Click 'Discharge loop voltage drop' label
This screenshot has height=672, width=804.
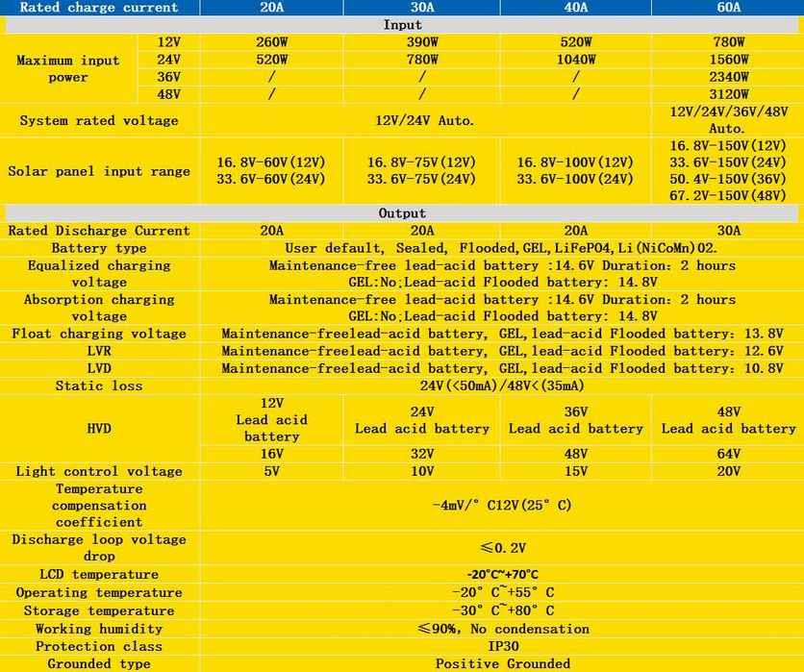click(x=99, y=547)
